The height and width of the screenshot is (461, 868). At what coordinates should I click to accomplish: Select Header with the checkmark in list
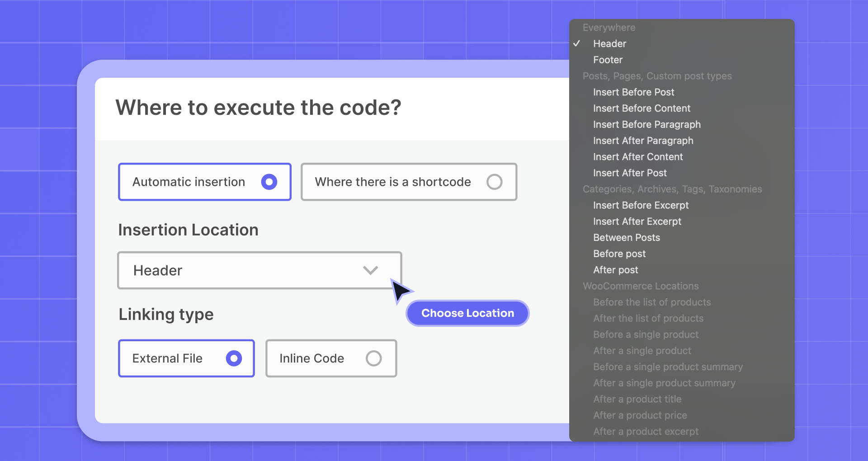(x=609, y=44)
